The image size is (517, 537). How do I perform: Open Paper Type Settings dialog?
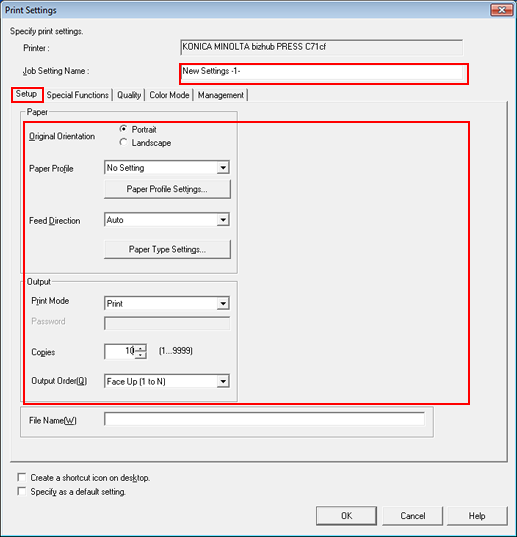[x=167, y=249]
